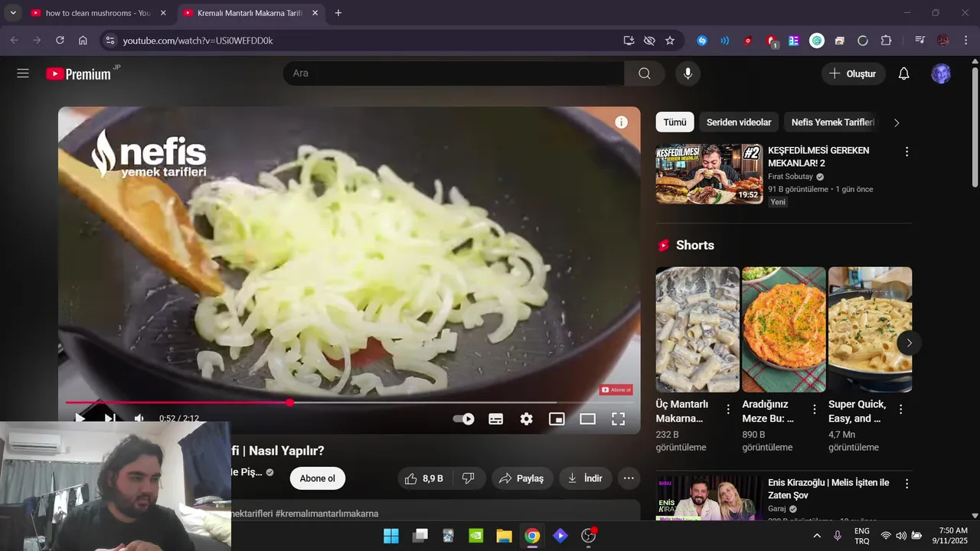Subscribe with Abone ol button
The image size is (980, 551).
coord(318,478)
